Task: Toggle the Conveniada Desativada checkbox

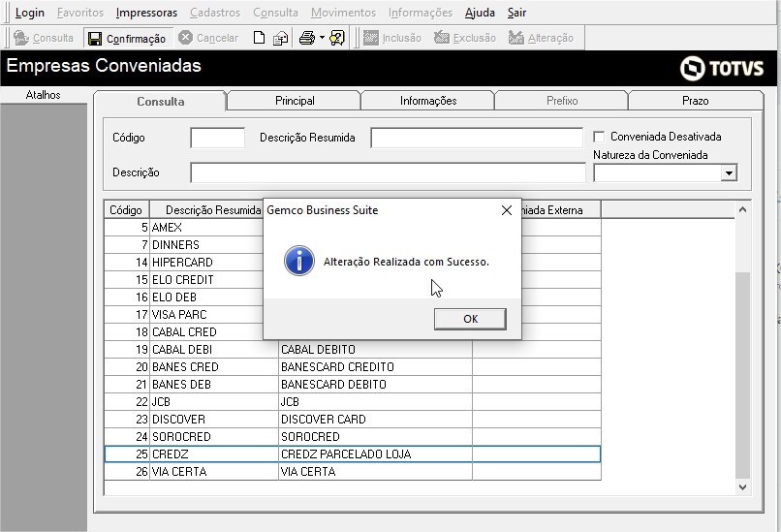Action: pos(599,137)
